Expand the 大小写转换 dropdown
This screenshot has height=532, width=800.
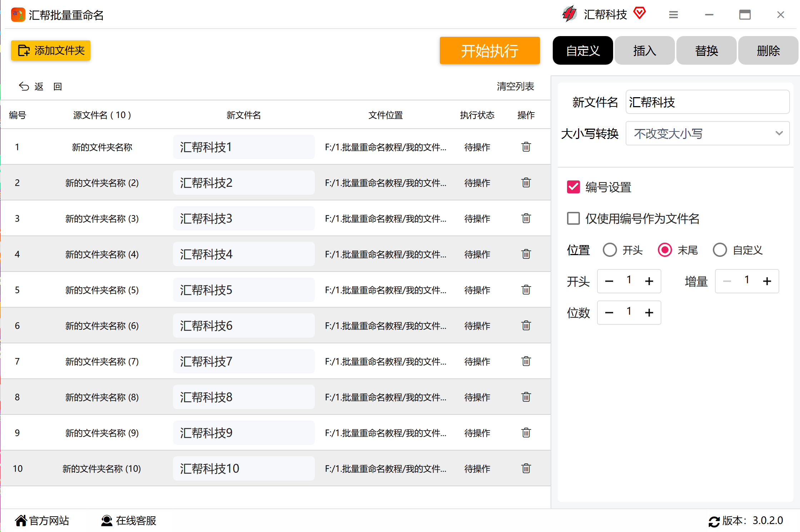click(707, 133)
